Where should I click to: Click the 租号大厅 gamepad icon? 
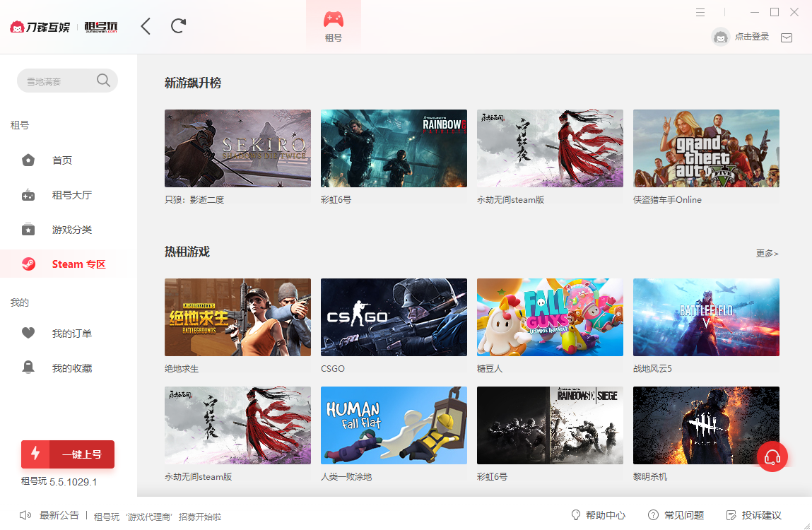pyautogui.click(x=28, y=195)
